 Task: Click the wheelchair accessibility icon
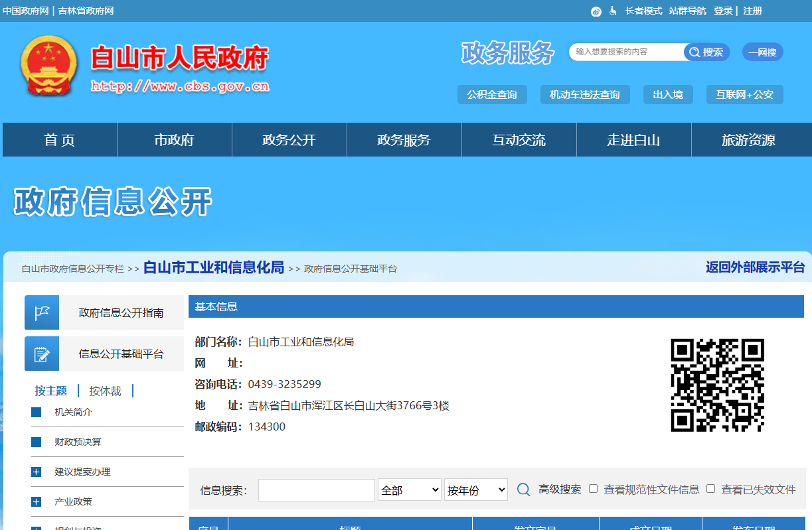click(x=613, y=11)
